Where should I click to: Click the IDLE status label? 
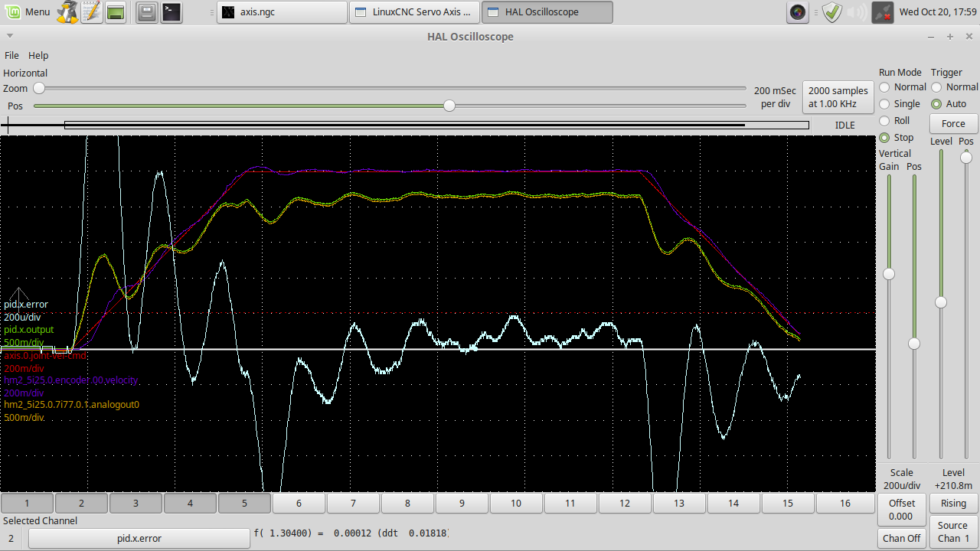(844, 125)
